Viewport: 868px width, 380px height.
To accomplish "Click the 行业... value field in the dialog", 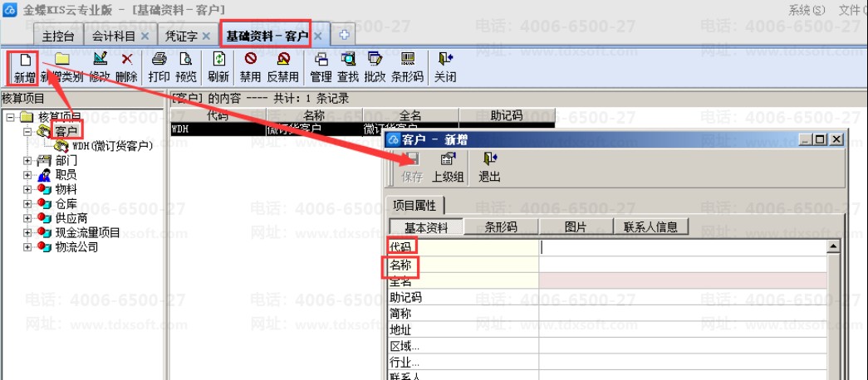I will pyautogui.click(x=683, y=363).
